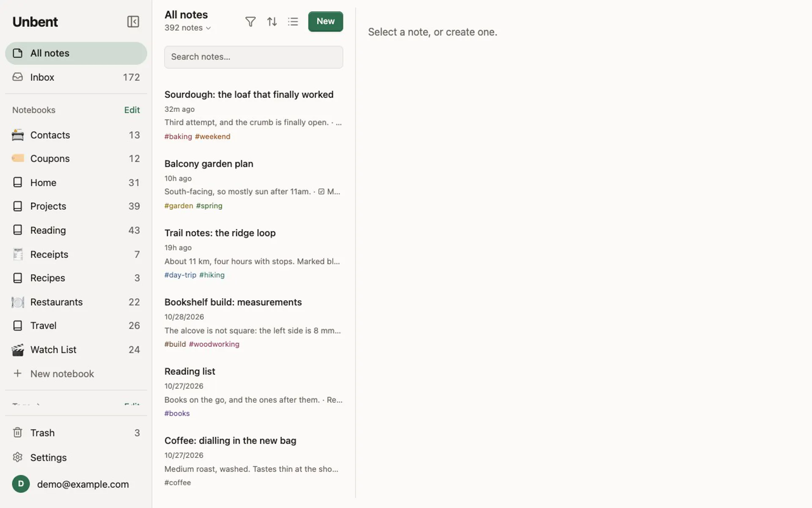The image size is (812, 508).
Task: Open the filter notes icon
Action: 250,22
